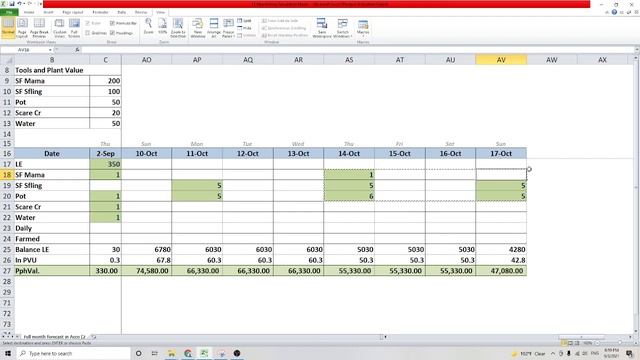The image size is (640, 360).
Task: Open the Page Layout ribbon tab
Action: click(x=73, y=12)
